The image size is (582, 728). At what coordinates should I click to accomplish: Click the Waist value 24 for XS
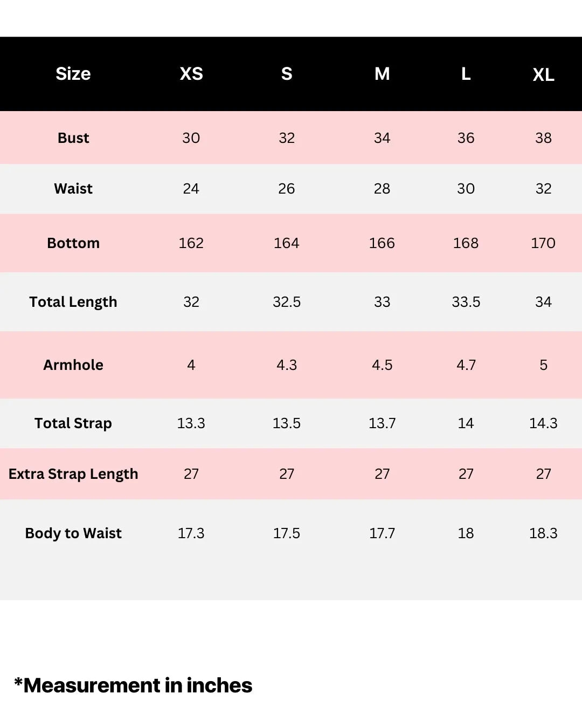click(x=191, y=189)
